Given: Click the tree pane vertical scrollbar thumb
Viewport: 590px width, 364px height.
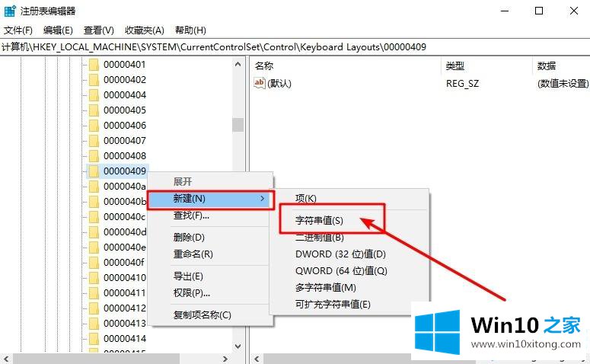Looking at the screenshot, I should [238, 125].
